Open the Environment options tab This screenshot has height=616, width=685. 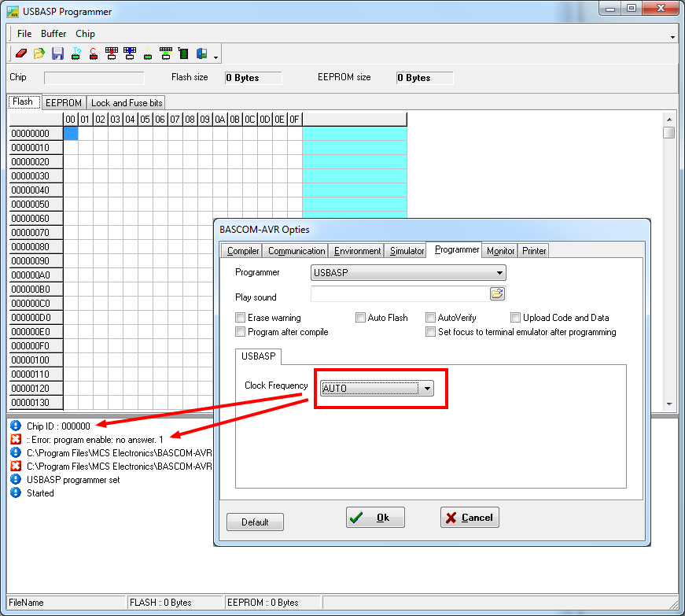(357, 251)
